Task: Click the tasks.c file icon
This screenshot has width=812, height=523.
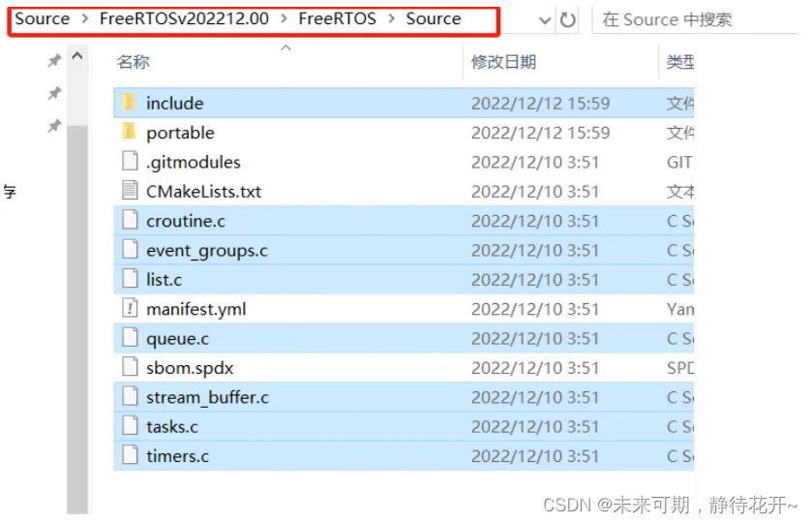Action: point(130,425)
